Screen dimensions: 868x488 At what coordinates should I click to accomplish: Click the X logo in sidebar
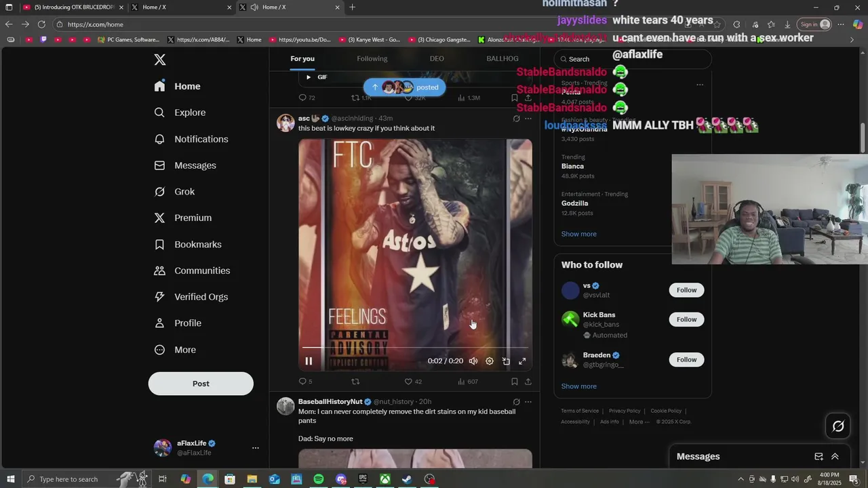point(160,60)
